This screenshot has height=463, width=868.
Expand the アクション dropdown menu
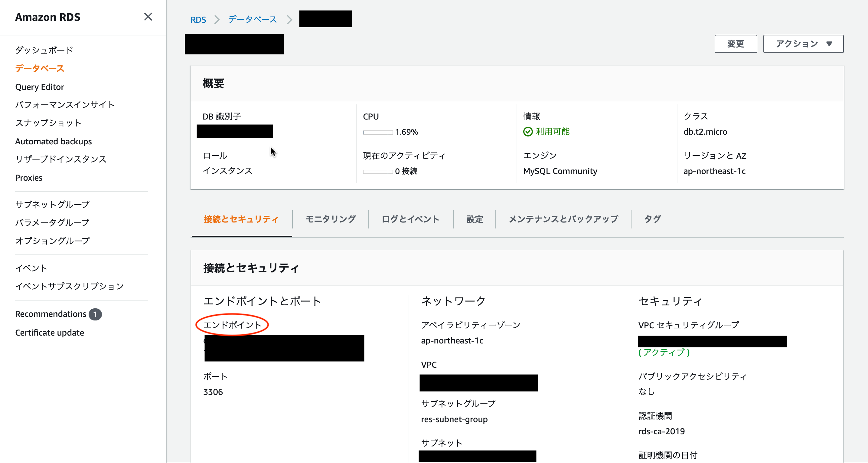tap(803, 44)
